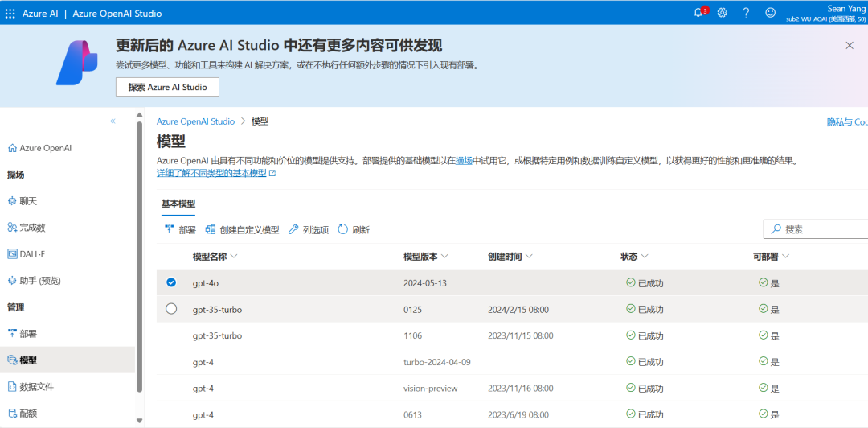This screenshot has width=868, height=428.
Task: Click version cell vision-preview
Action: coord(431,388)
